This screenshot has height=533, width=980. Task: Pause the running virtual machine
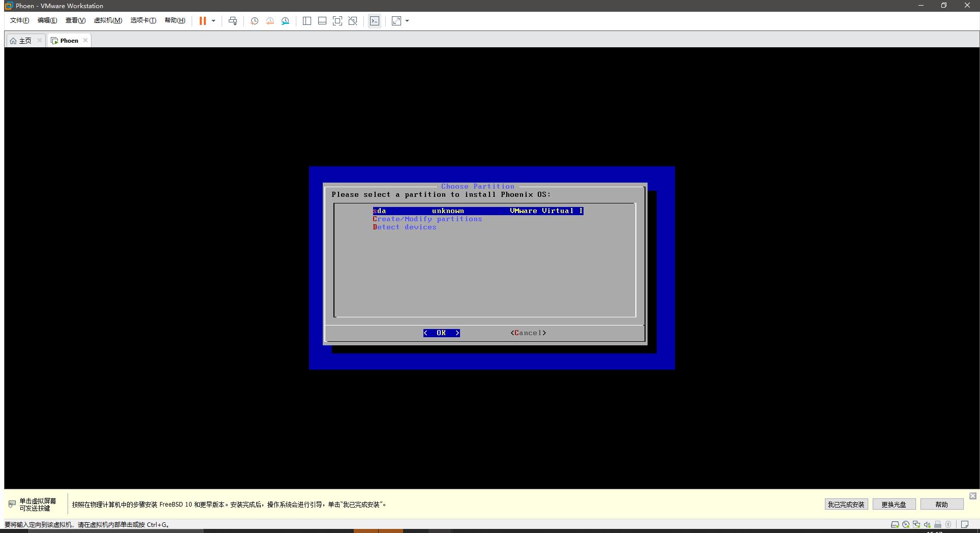(202, 21)
